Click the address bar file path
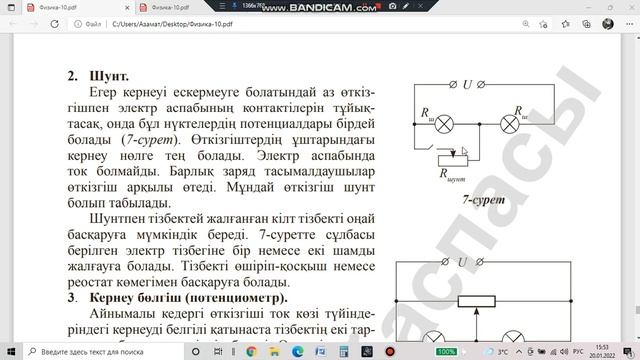This screenshot has height=360, width=640. pyautogui.click(x=172, y=24)
